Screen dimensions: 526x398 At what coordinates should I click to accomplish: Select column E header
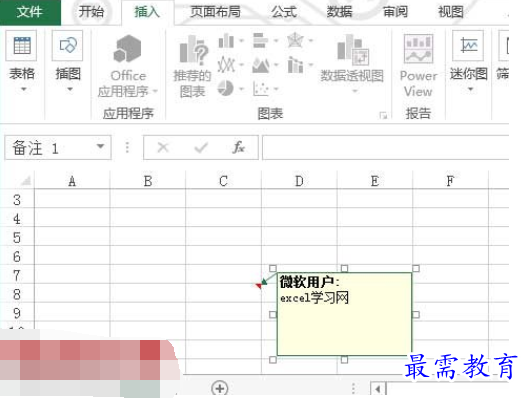coord(375,181)
